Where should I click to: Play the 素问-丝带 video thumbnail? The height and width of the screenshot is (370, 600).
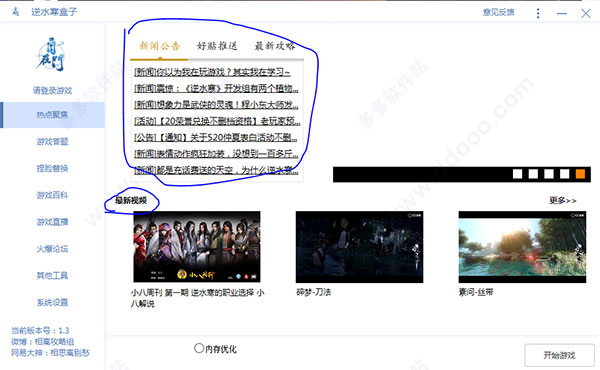click(522, 247)
